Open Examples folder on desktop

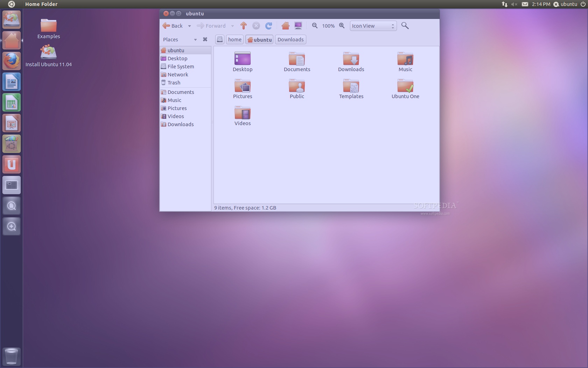(49, 29)
